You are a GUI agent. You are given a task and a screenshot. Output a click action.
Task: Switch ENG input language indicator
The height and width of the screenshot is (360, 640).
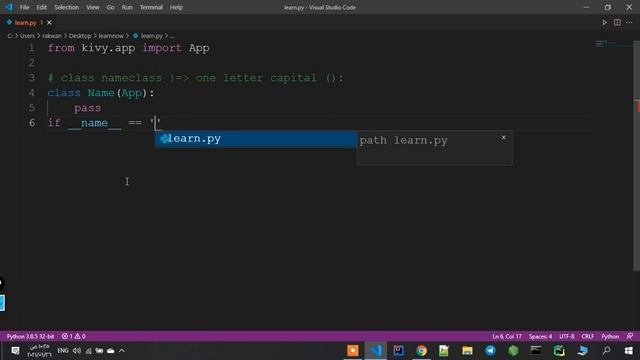click(x=62, y=351)
